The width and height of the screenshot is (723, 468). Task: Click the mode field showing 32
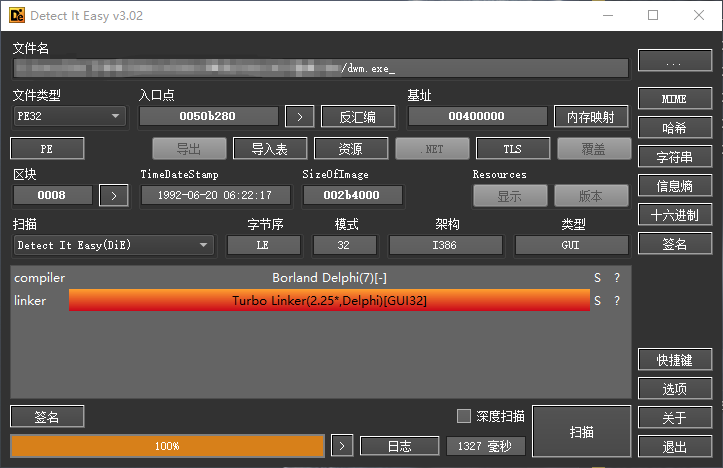point(344,245)
